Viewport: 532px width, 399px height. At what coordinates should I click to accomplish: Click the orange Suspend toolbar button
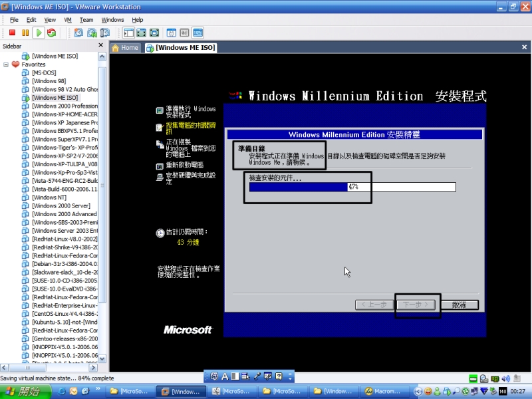point(25,33)
